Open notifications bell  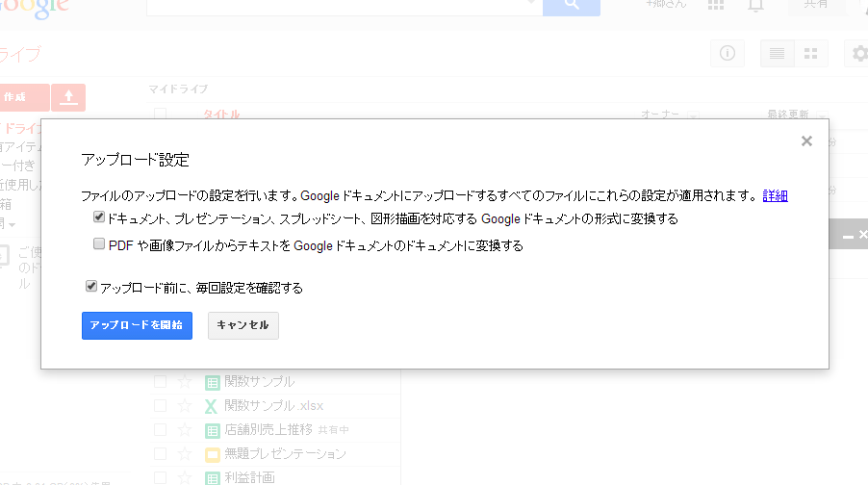coord(755,6)
